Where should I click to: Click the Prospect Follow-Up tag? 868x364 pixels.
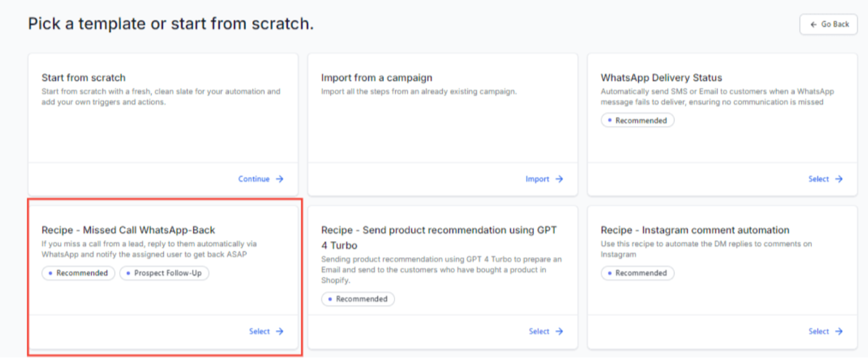pyautogui.click(x=165, y=273)
